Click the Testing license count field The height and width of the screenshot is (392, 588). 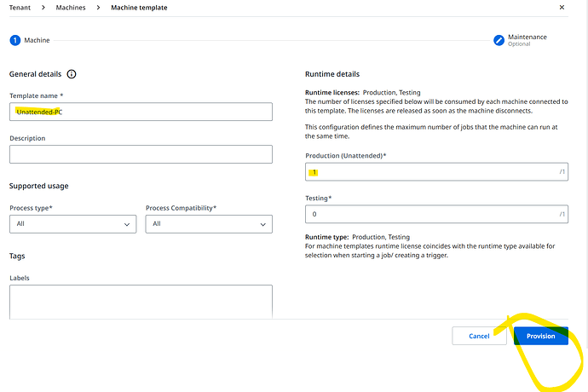[x=436, y=214]
